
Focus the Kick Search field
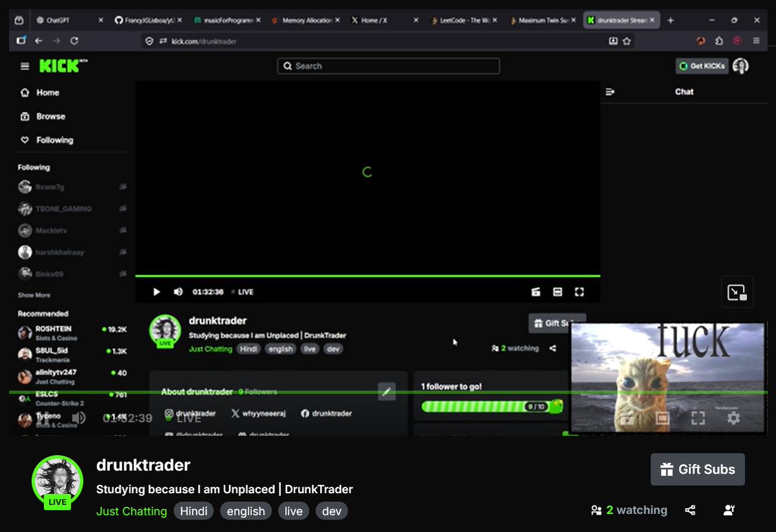[389, 66]
